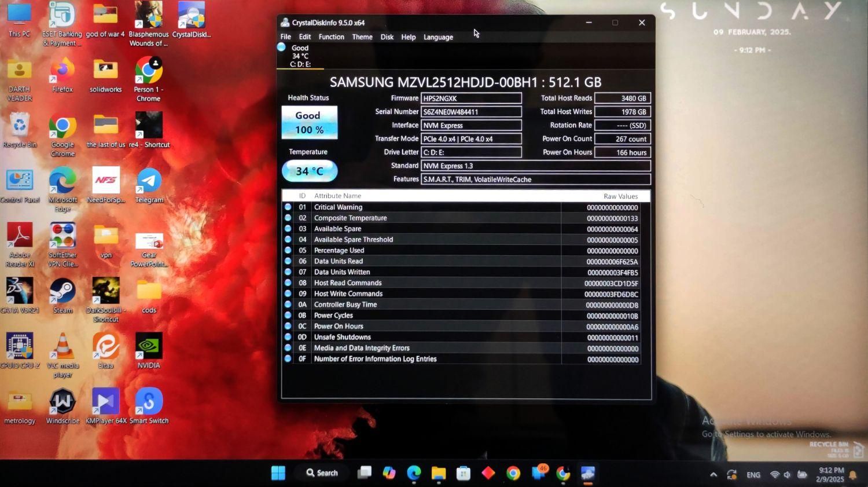The image size is (868, 487).
Task: Open the Microsoft Edge desktop icon
Action: point(62,189)
